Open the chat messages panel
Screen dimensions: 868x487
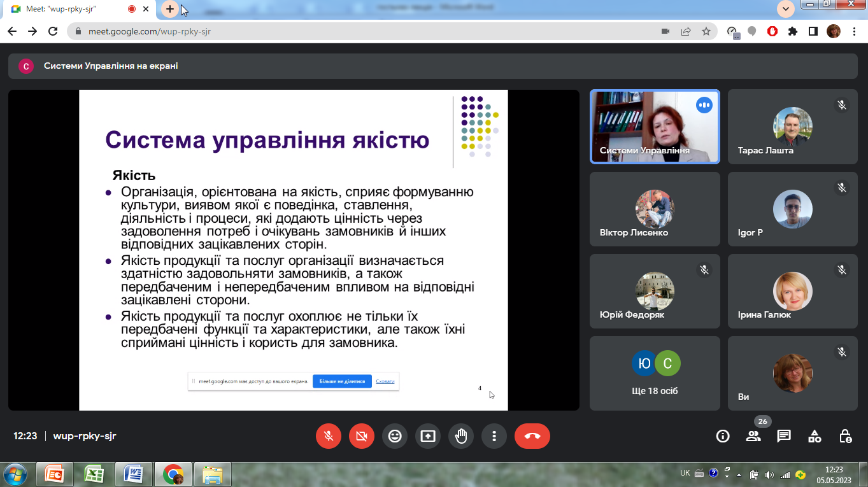784,436
